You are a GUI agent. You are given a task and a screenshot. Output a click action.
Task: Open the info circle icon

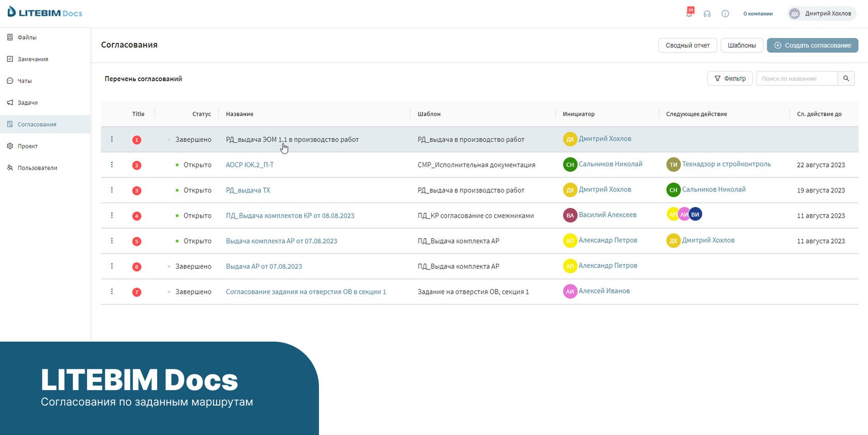[725, 14]
